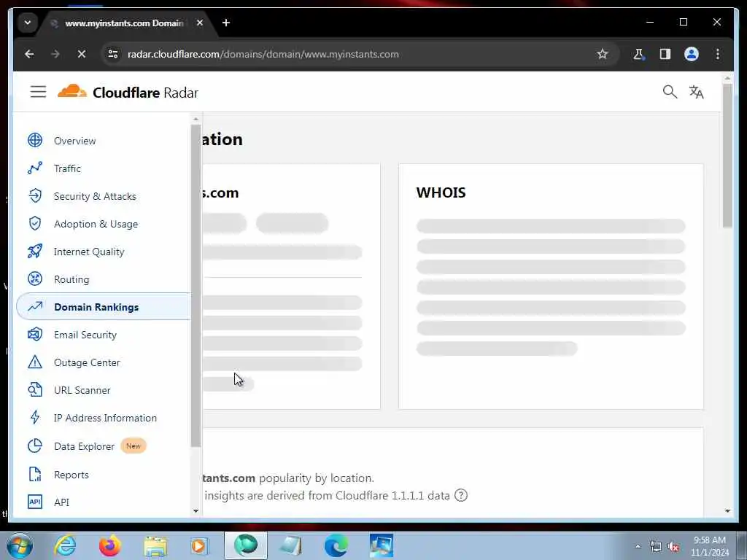Click the Outage Center warning triangle icon
747x560 pixels.
pos(35,362)
